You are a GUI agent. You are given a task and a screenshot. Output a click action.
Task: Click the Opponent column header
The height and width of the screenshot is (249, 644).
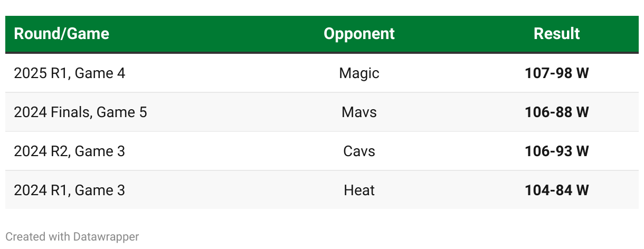point(359,34)
